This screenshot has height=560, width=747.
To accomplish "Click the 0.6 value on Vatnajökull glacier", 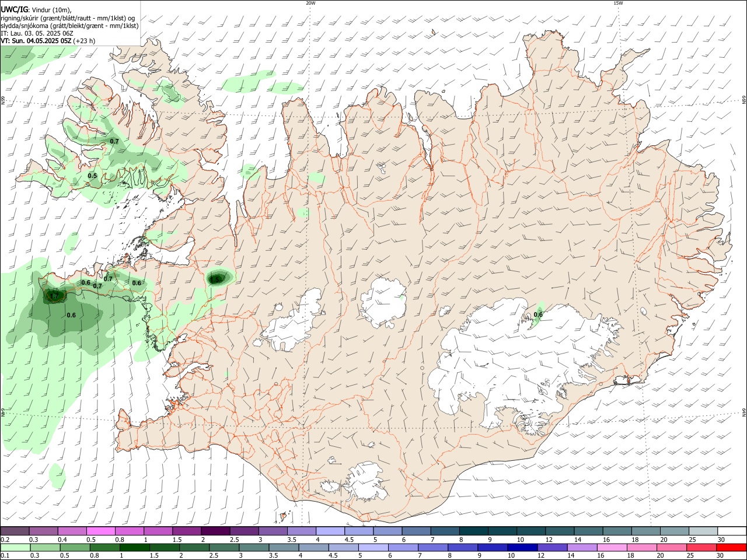I will [538, 314].
